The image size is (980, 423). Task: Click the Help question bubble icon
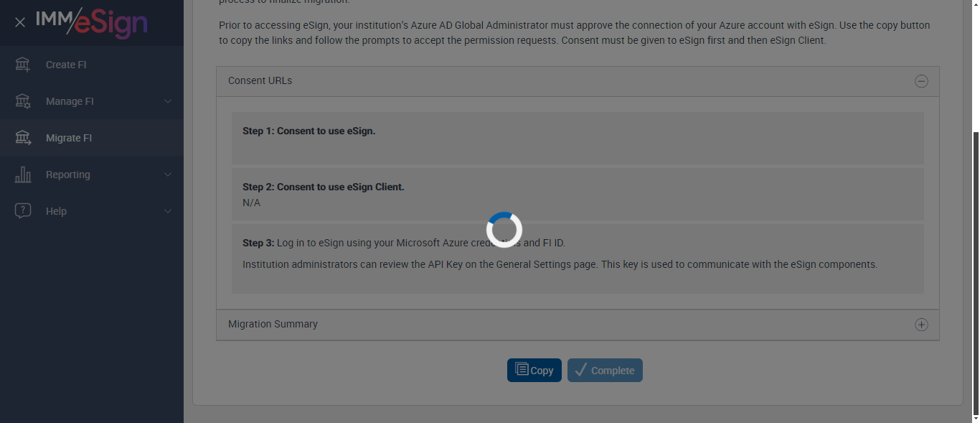[x=23, y=211]
